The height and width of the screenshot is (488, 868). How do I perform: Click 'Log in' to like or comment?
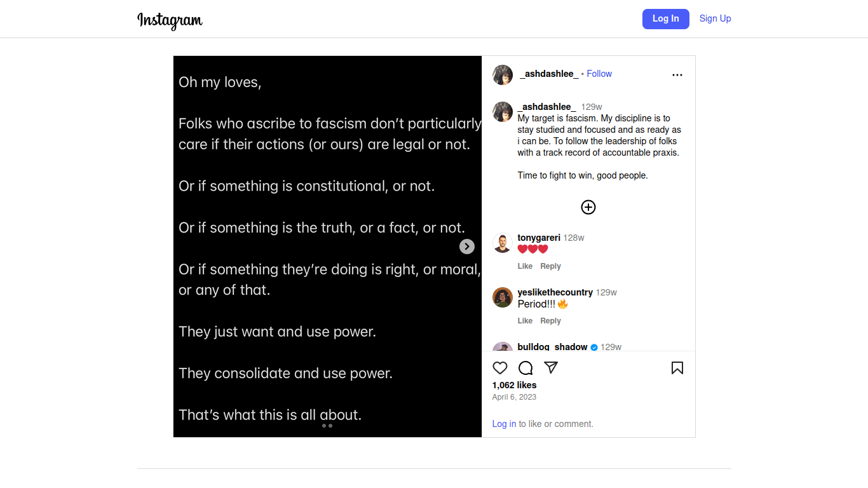pos(504,424)
